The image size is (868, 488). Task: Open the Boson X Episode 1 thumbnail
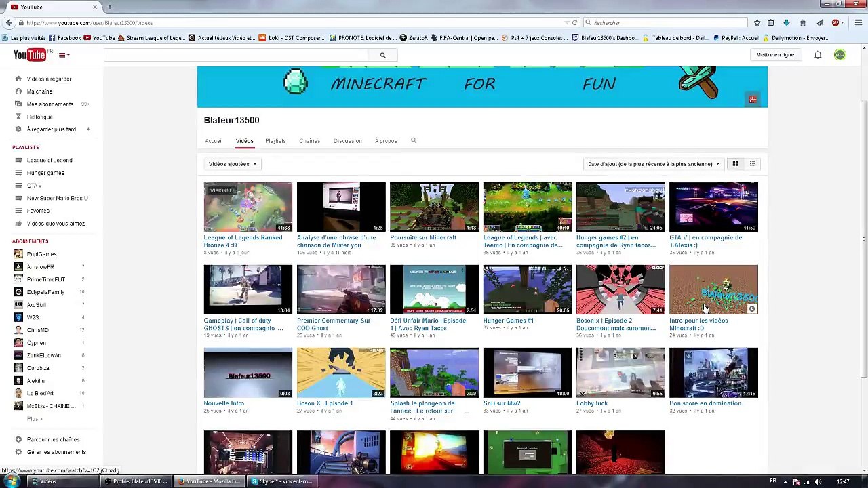(341, 372)
